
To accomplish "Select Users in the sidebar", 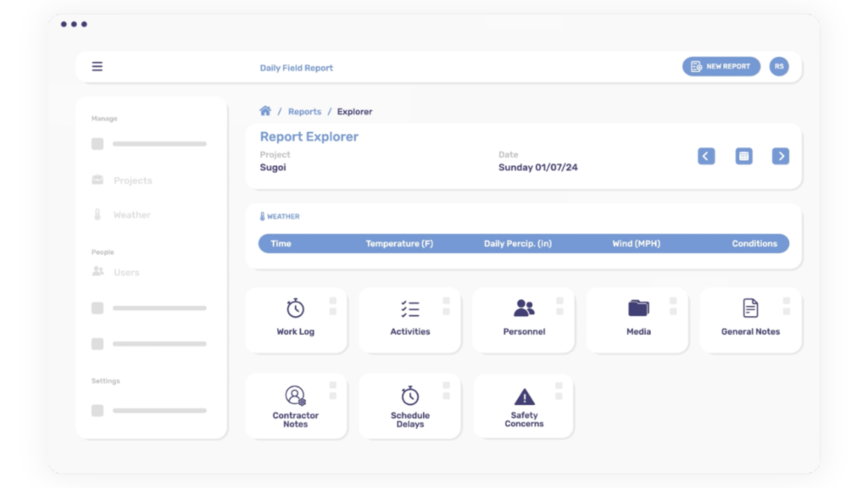I will [126, 273].
